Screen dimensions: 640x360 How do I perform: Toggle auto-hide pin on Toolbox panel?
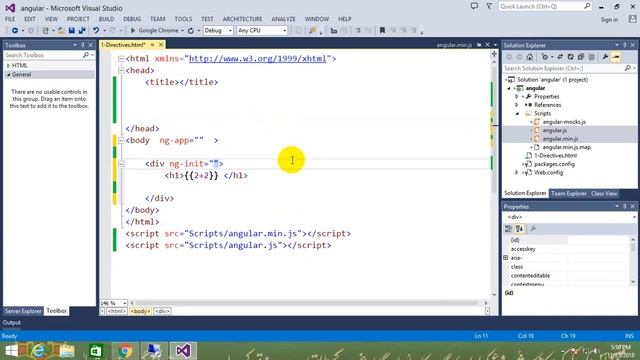[x=83, y=45]
